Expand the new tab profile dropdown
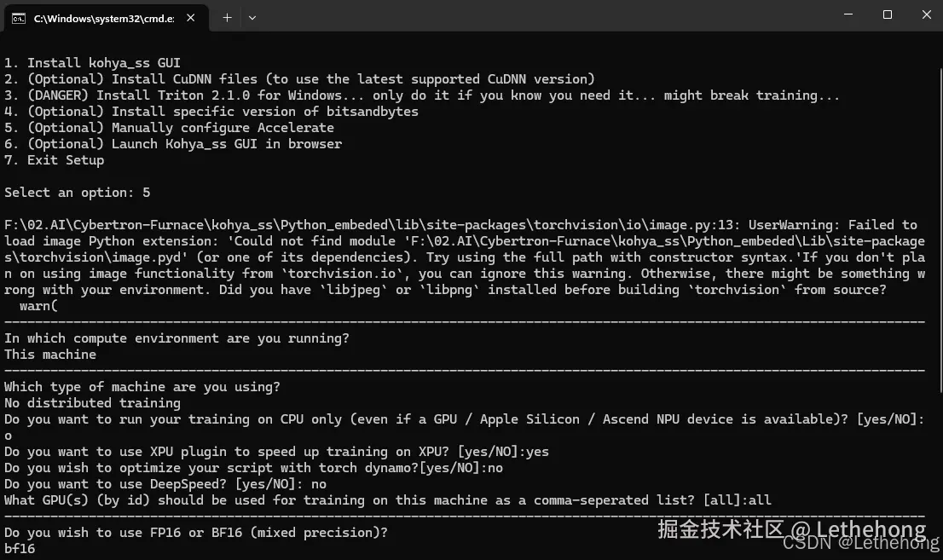 click(x=252, y=17)
